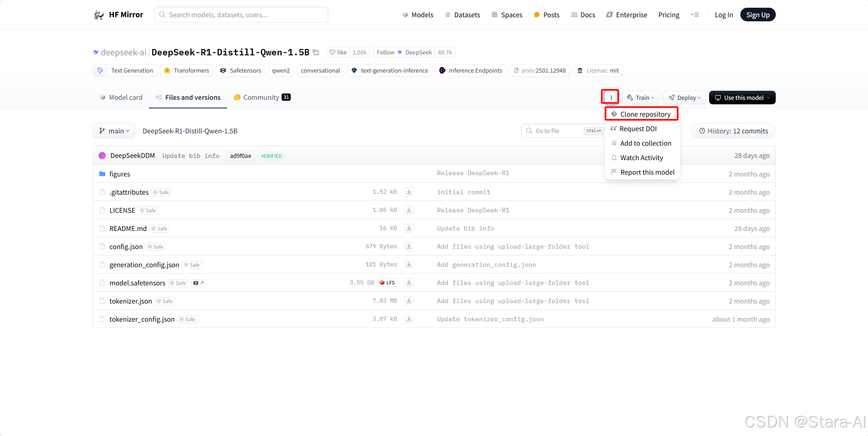Click the Safe badge next to README.md
Viewport: 868px width, 436px height.
[x=159, y=229]
